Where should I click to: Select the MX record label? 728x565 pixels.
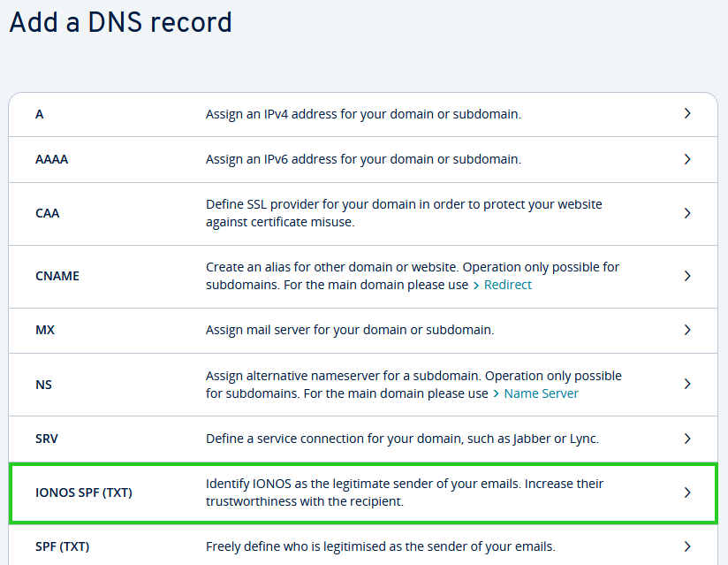45,330
